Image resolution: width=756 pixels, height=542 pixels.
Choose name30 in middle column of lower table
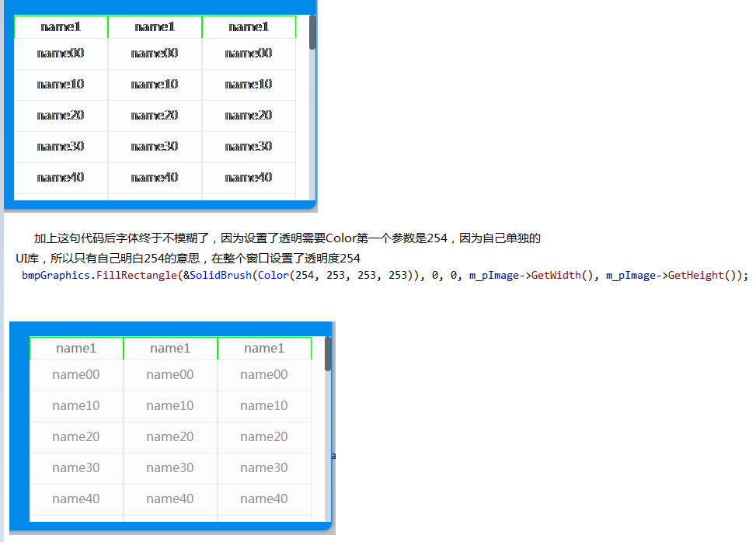click(x=170, y=467)
